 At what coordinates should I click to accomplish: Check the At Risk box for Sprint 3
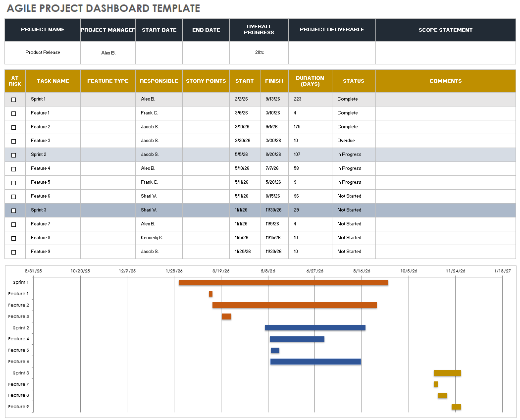pyautogui.click(x=15, y=210)
